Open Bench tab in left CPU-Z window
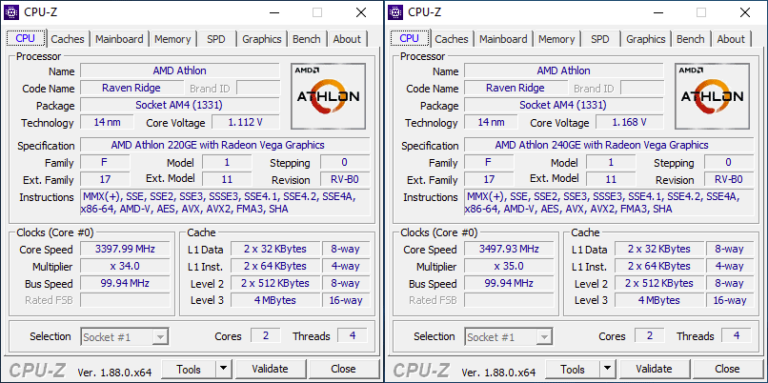The image size is (768, 383). (x=306, y=39)
